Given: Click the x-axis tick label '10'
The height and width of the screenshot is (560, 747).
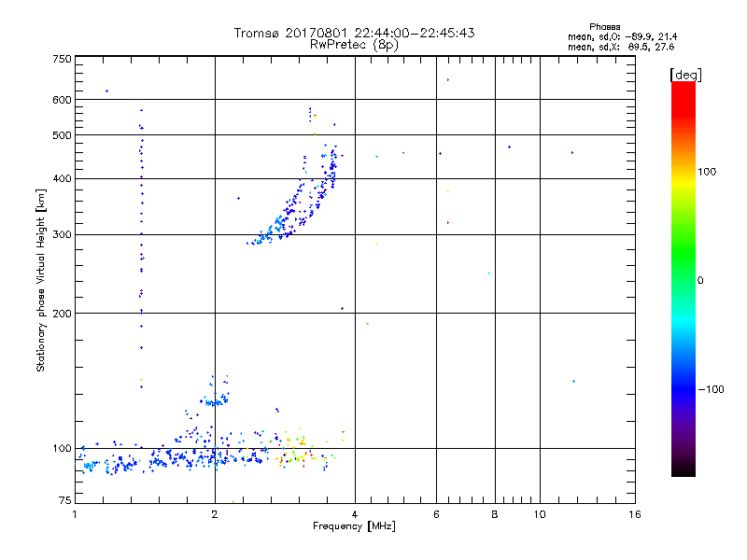Looking at the screenshot, I should (x=540, y=514).
